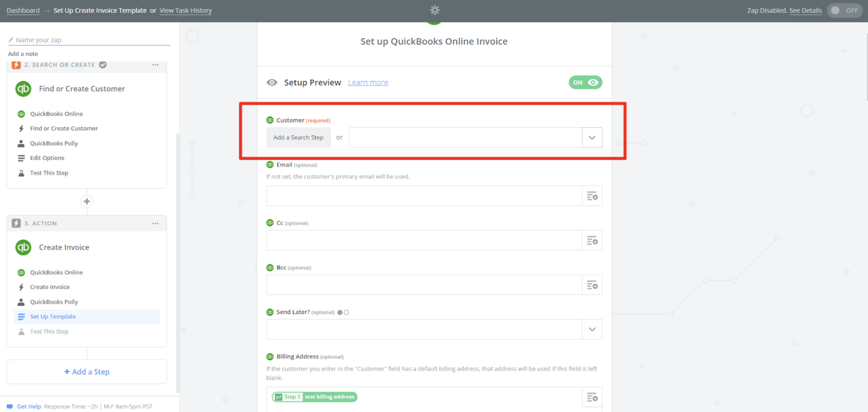Viewport: 868px width, 412px height.
Task: Click the insert-field icon on Bcc input
Action: click(x=592, y=285)
